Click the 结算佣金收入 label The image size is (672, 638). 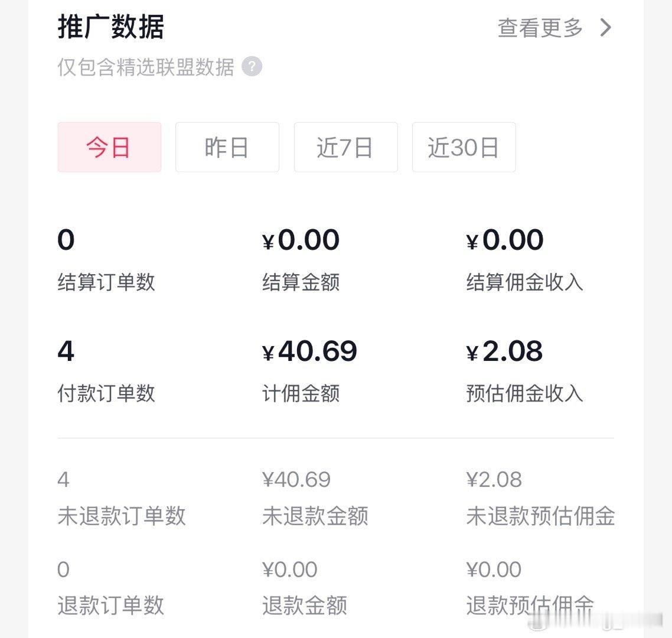[x=524, y=282]
